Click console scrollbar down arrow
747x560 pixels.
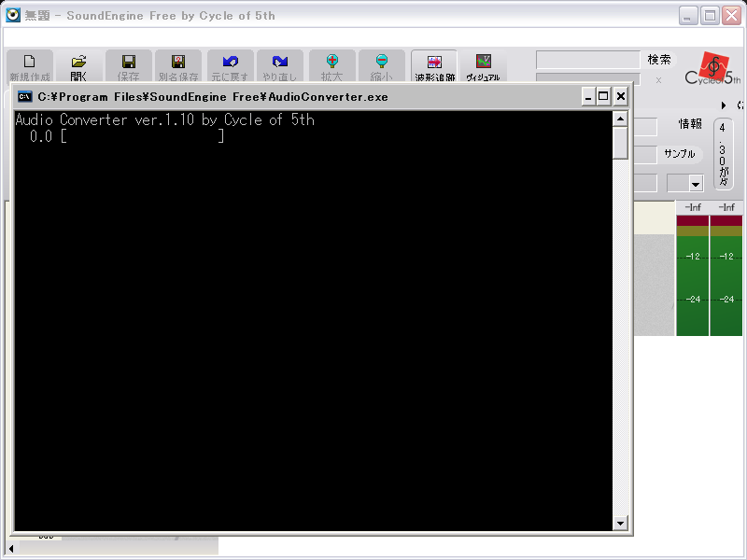(x=620, y=524)
